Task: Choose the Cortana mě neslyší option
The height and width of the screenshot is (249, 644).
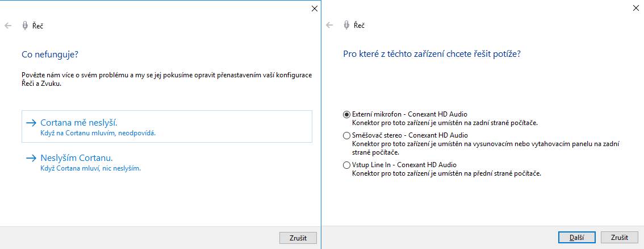Action: click(x=167, y=127)
